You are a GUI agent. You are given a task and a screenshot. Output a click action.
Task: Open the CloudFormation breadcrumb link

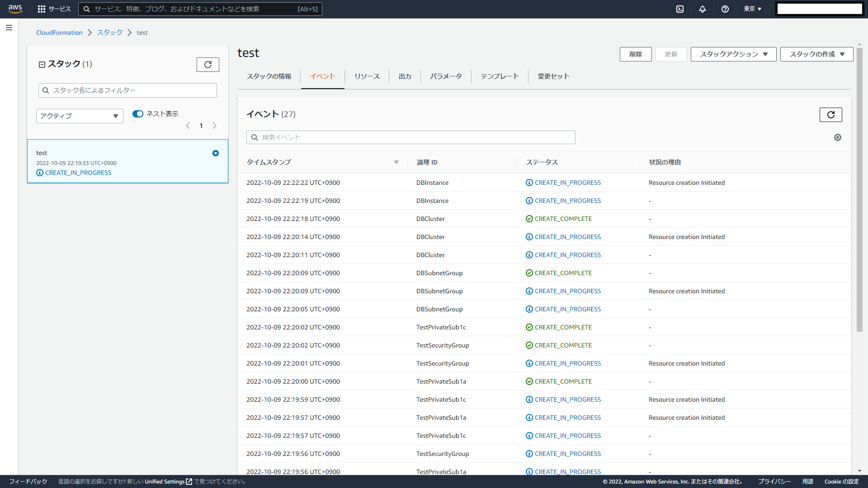(59, 33)
